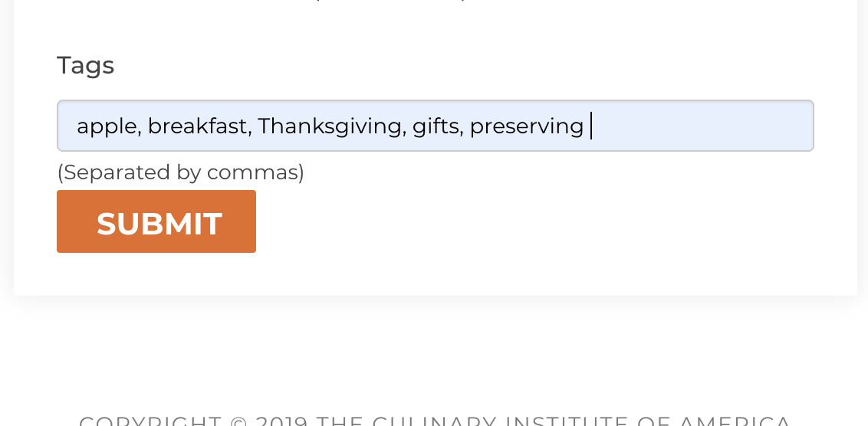Image resolution: width=868 pixels, height=426 pixels.
Task: Click "COPYRIGHT" word in the footer
Action: click(150, 421)
